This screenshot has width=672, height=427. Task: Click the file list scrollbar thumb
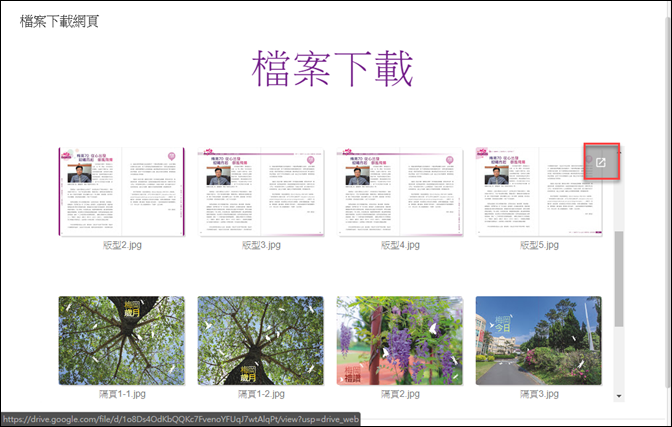(619, 279)
